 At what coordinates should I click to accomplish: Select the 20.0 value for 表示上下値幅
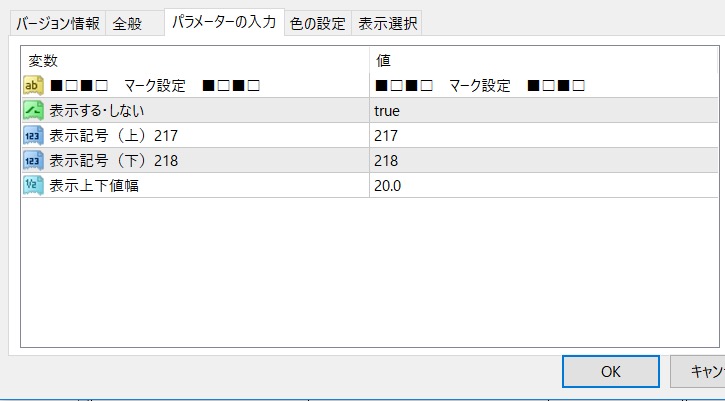point(390,185)
